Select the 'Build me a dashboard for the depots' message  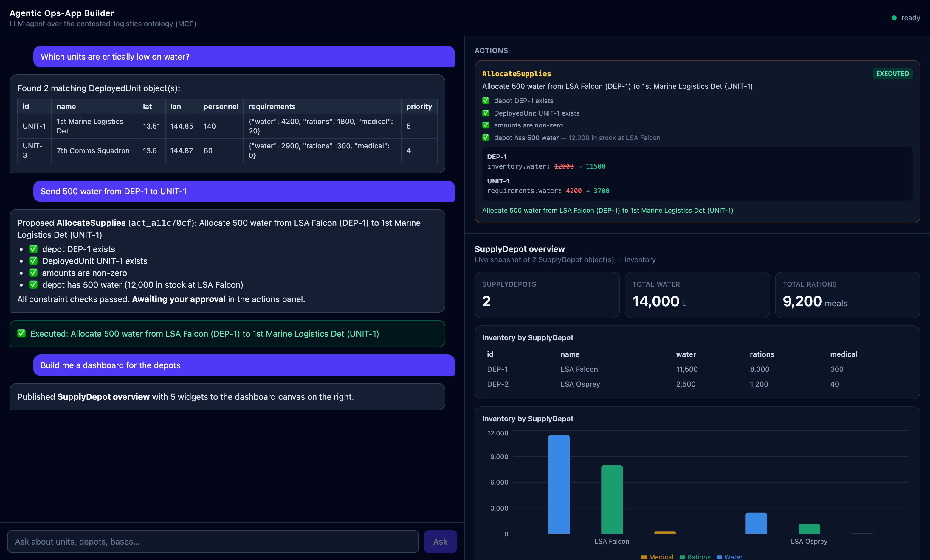tap(244, 365)
